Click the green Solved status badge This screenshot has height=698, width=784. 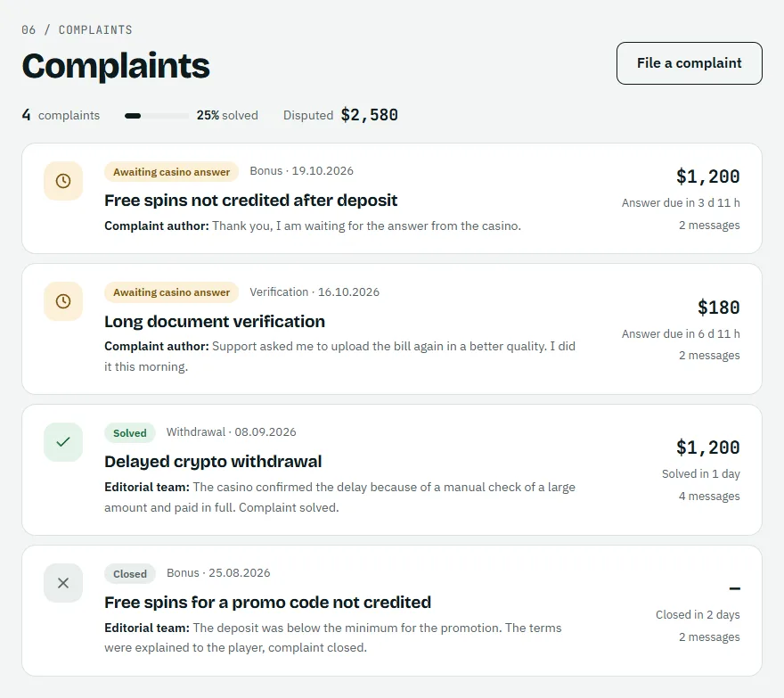point(129,433)
